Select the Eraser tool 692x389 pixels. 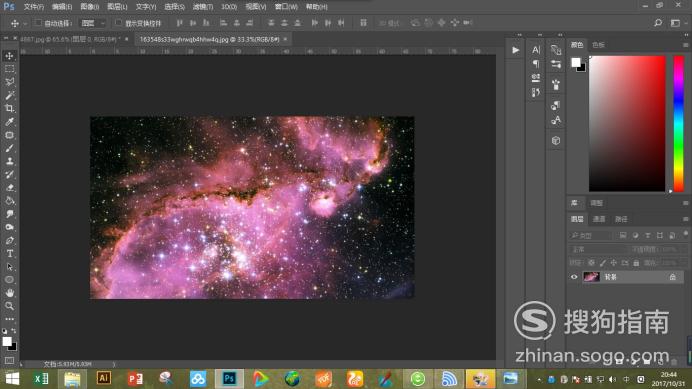[9, 188]
